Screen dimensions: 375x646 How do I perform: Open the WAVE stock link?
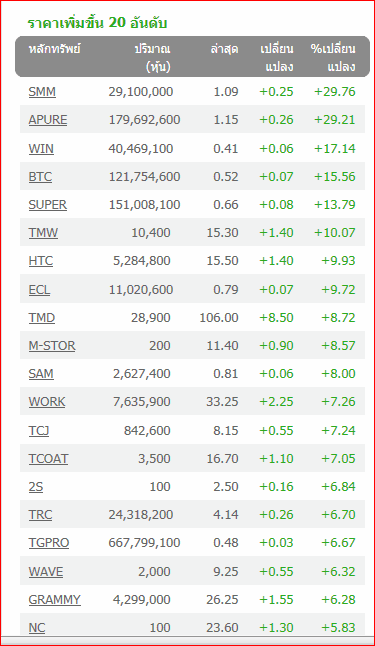46,571
